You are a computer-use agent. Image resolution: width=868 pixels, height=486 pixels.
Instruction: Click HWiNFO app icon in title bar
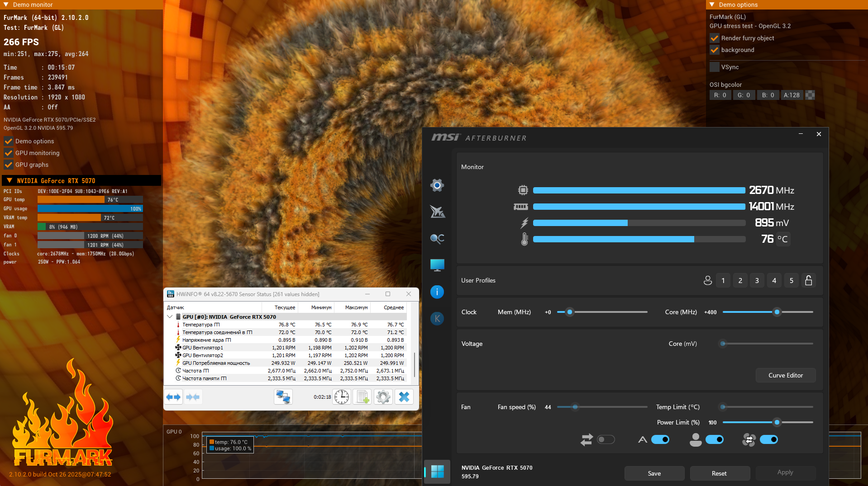pos(171,294)
